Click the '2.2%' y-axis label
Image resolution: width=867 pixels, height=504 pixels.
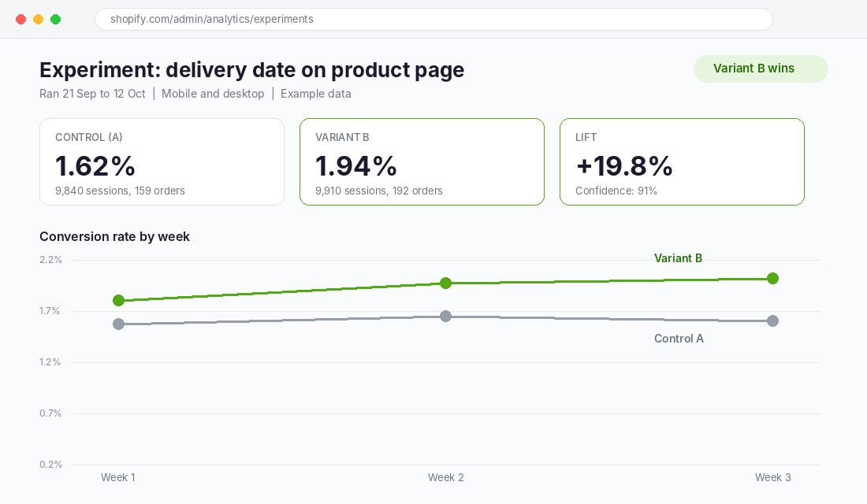pos(51,260)
